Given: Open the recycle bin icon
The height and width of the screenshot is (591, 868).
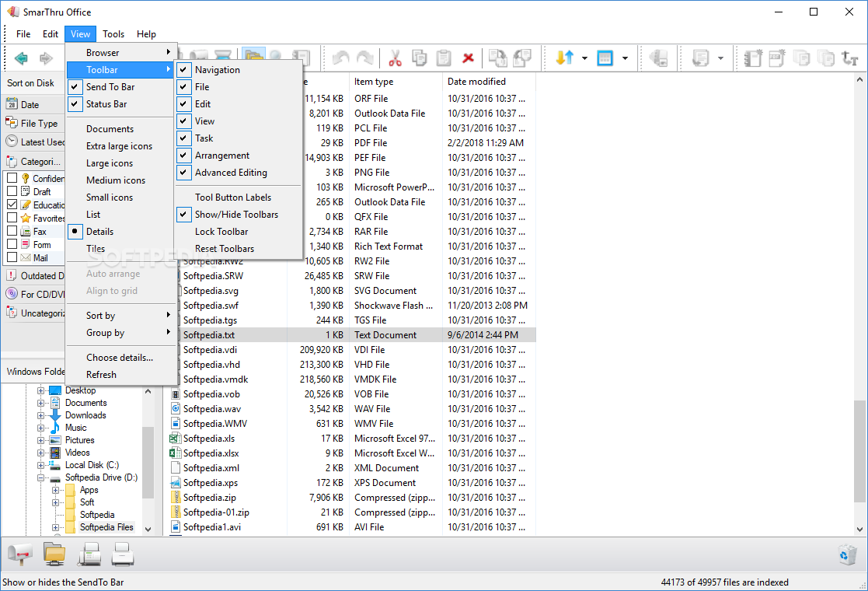Looking at the screenshot, I should pos(847,554).
